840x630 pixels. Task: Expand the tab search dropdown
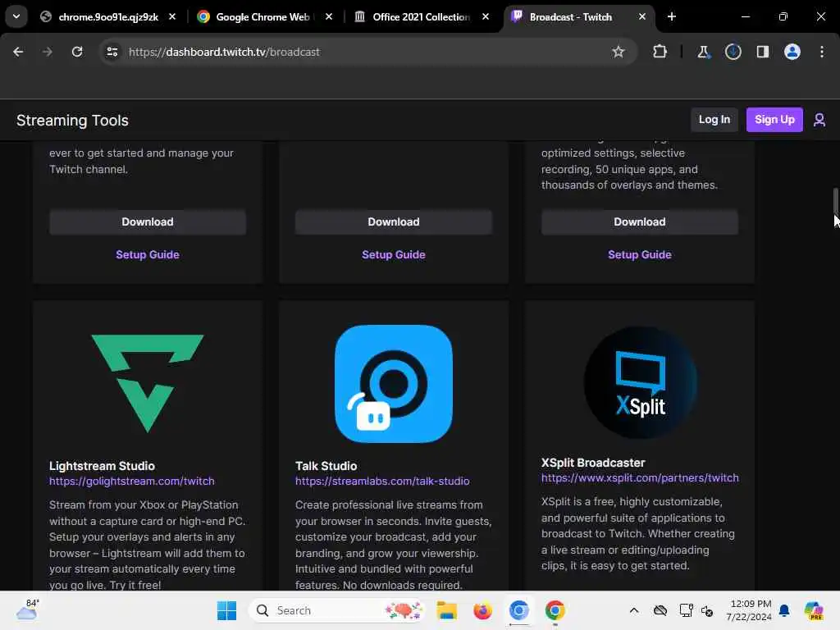tap(16, 16)
